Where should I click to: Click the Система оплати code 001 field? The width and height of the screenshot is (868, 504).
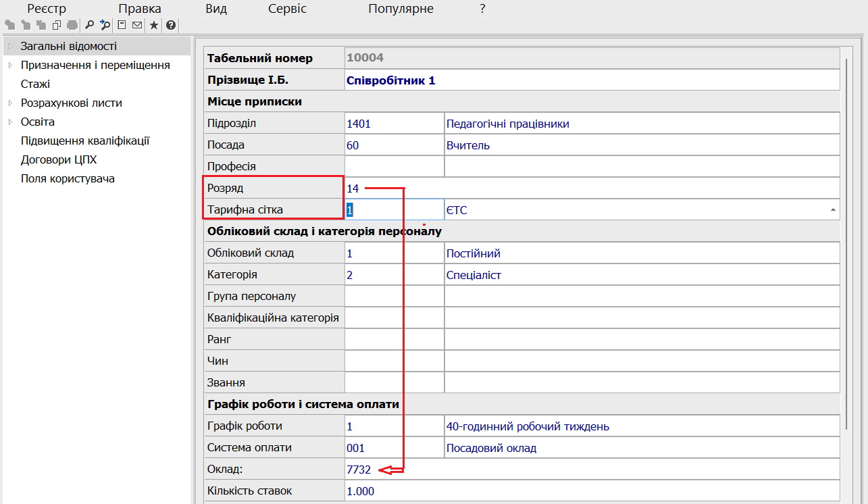click(394, 448)
